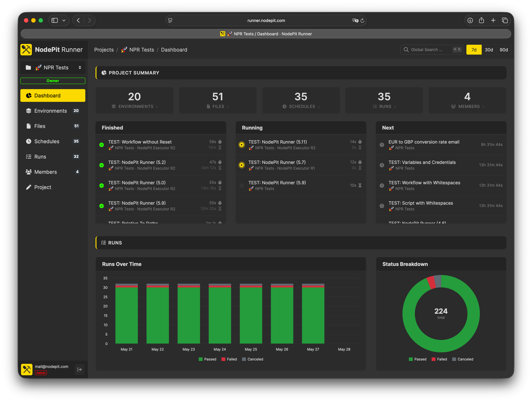
Task: Open TEST: Workflow with Whitespaces schedule
Action: tap(441, 186)
